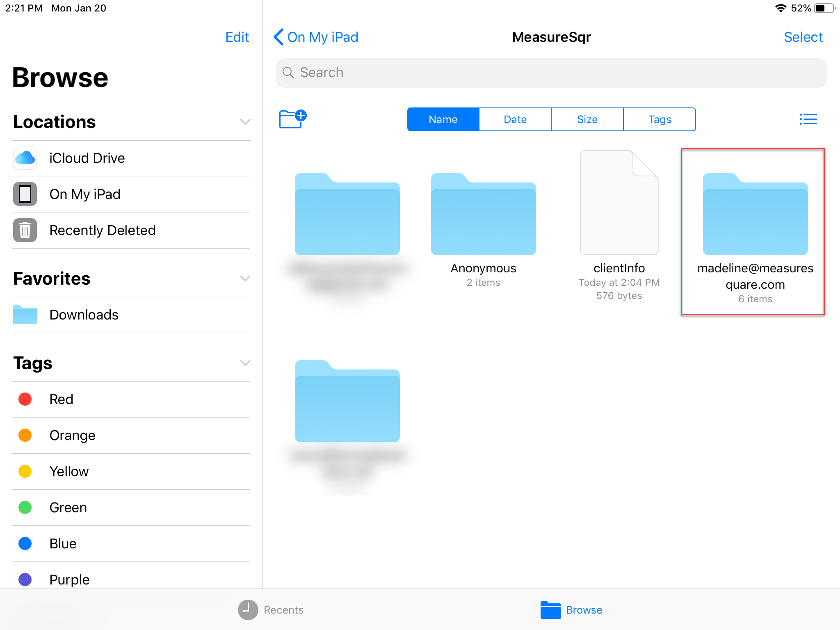Collapse the Favorites section
This screenshot has height=630, width=840.
[245, 278]
